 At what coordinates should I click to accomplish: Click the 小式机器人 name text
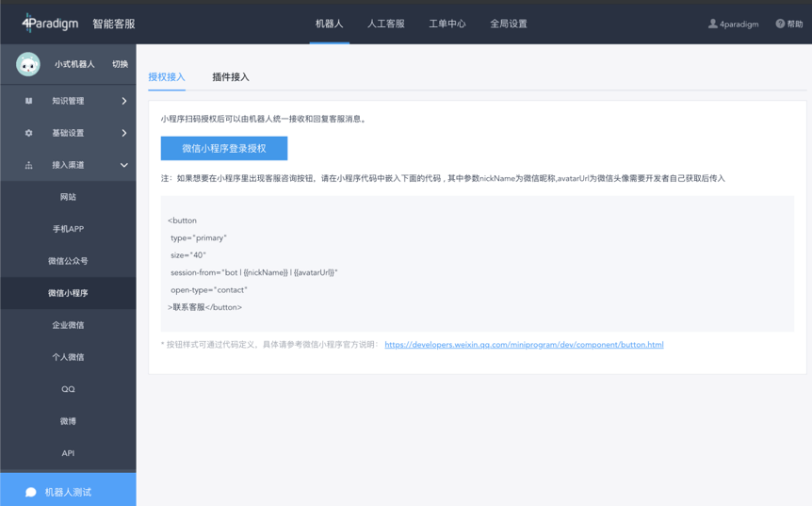pos(74,64)
